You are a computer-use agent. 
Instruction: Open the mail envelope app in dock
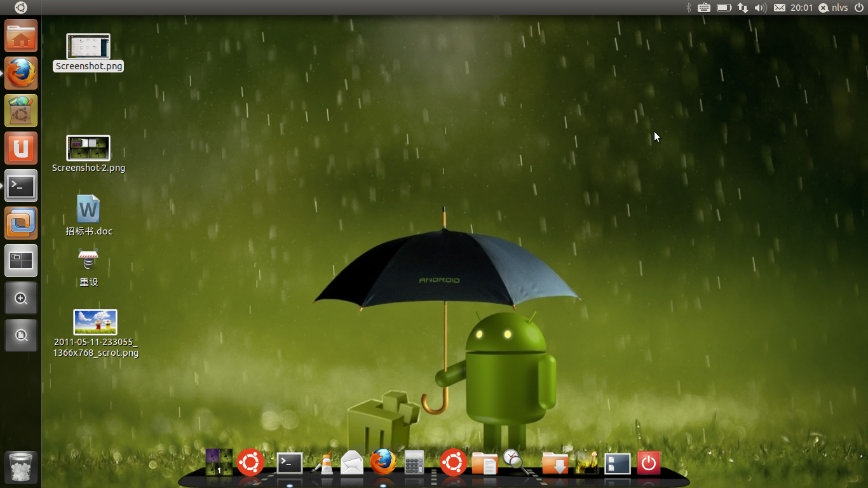(352, 463)
